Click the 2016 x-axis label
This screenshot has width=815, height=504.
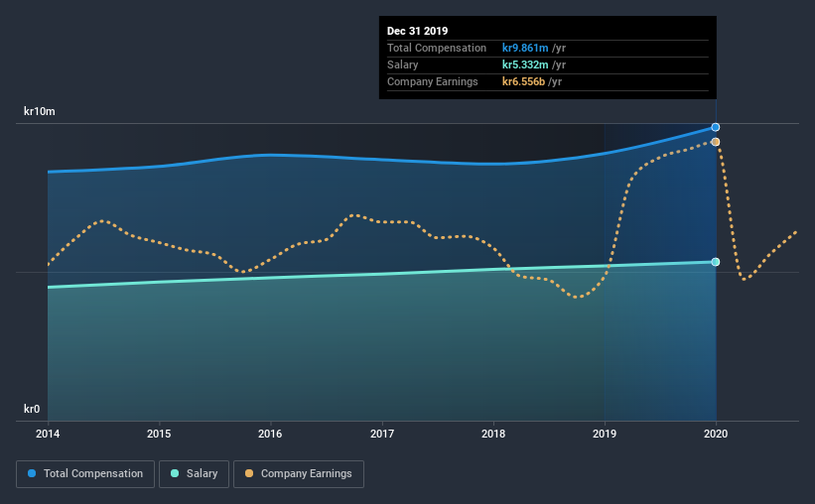coord(270,434)
